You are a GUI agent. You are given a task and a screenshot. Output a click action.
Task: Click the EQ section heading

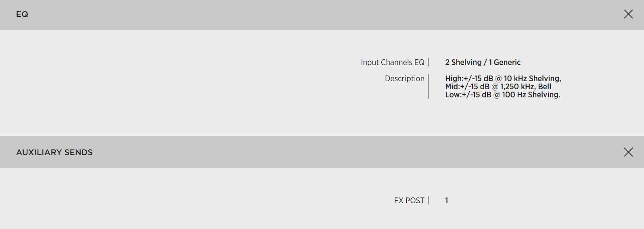point(22,14)
